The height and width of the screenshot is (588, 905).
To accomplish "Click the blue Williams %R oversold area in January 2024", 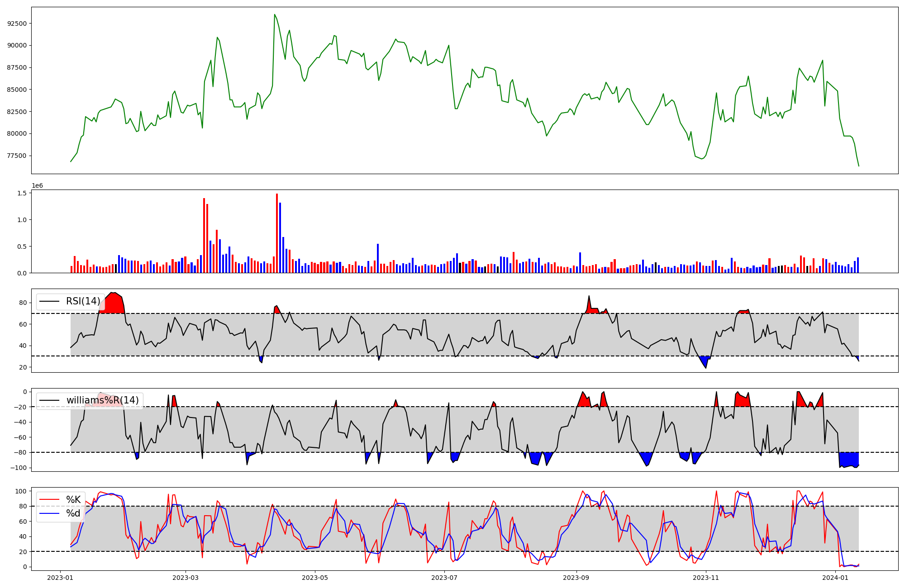I will (x=848, y=459).
